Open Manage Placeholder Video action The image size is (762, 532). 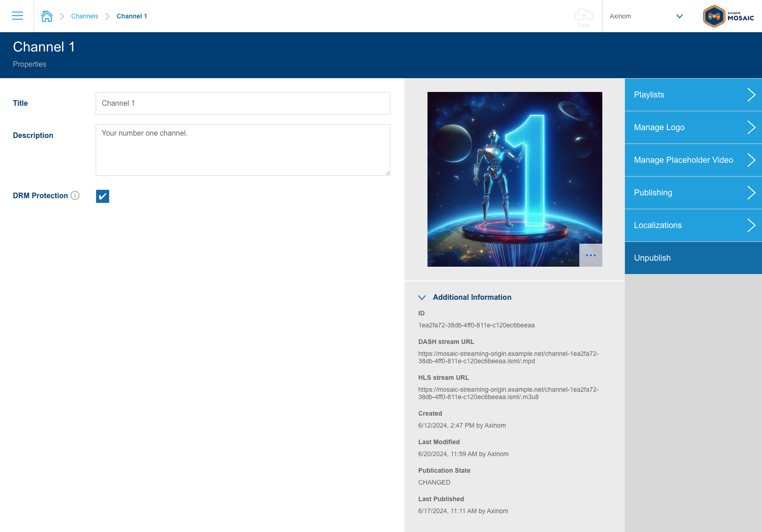(683, 160)
